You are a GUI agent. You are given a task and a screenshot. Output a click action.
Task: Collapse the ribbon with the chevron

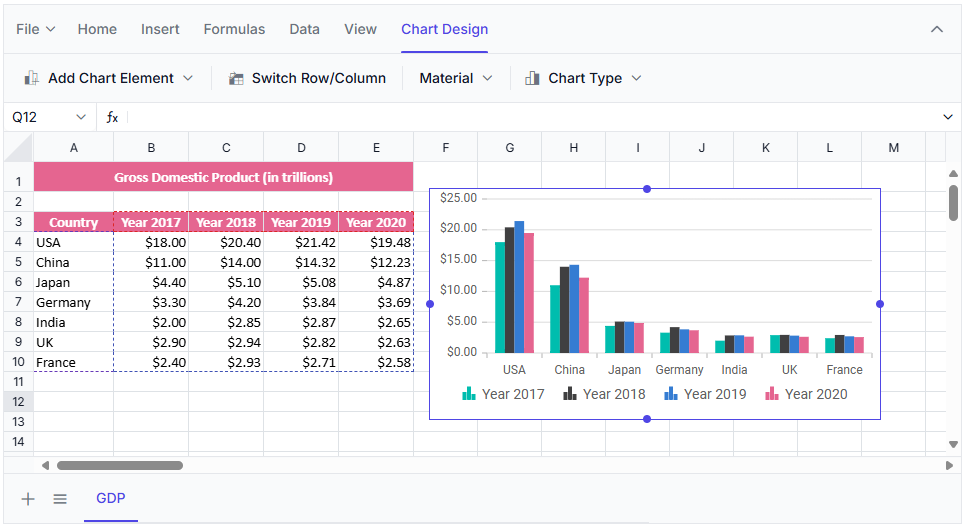(x=937, y=29)
